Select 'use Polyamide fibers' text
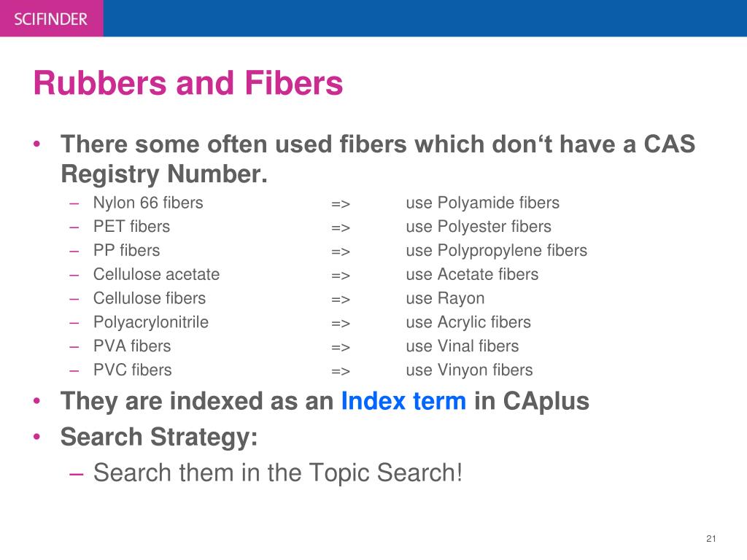 (x=483, y=203)
